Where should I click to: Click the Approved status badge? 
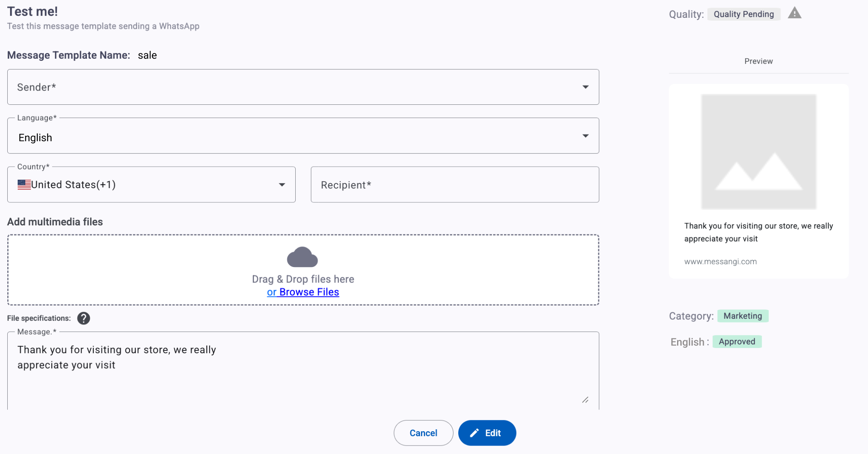(x=737, y=342)
